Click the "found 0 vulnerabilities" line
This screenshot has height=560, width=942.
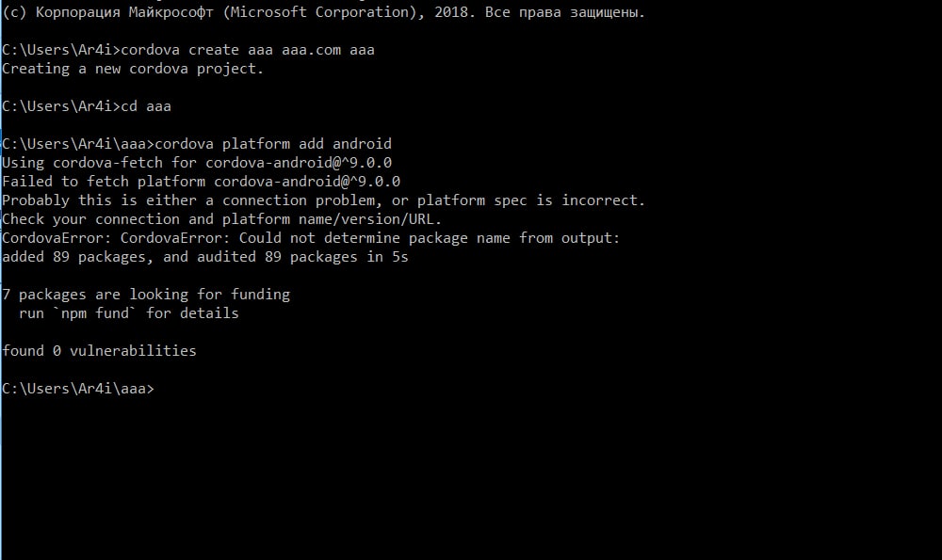(x=99, y=351)
